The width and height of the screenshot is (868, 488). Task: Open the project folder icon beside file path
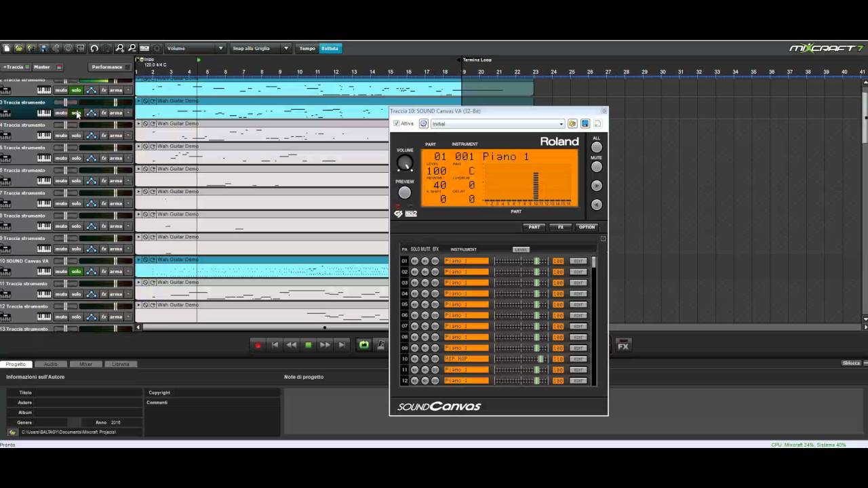(12, 432)
